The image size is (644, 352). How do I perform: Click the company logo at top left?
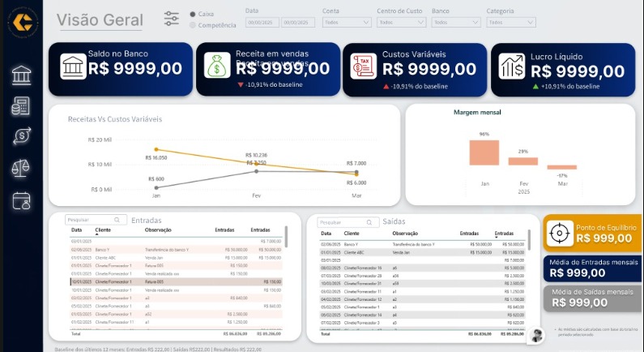pyautogui.click(x=22, y=21)
